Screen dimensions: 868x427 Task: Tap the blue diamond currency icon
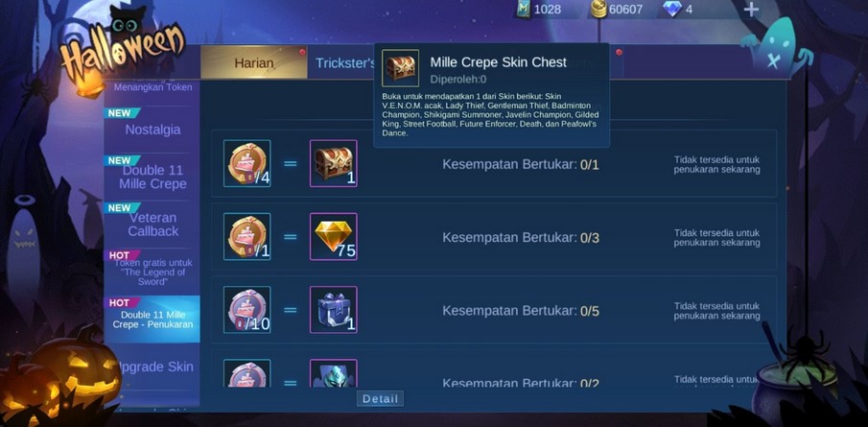[x=672, y=9]
